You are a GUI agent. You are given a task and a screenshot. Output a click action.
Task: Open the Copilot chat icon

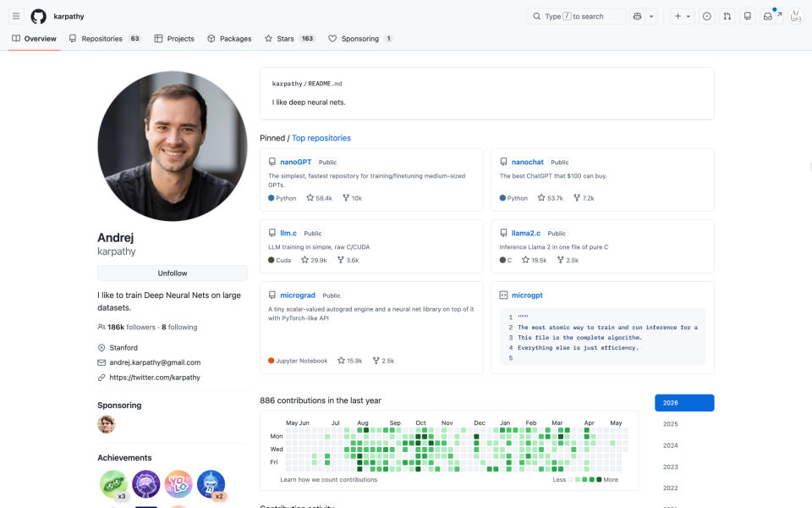click(x=638, y=16)
